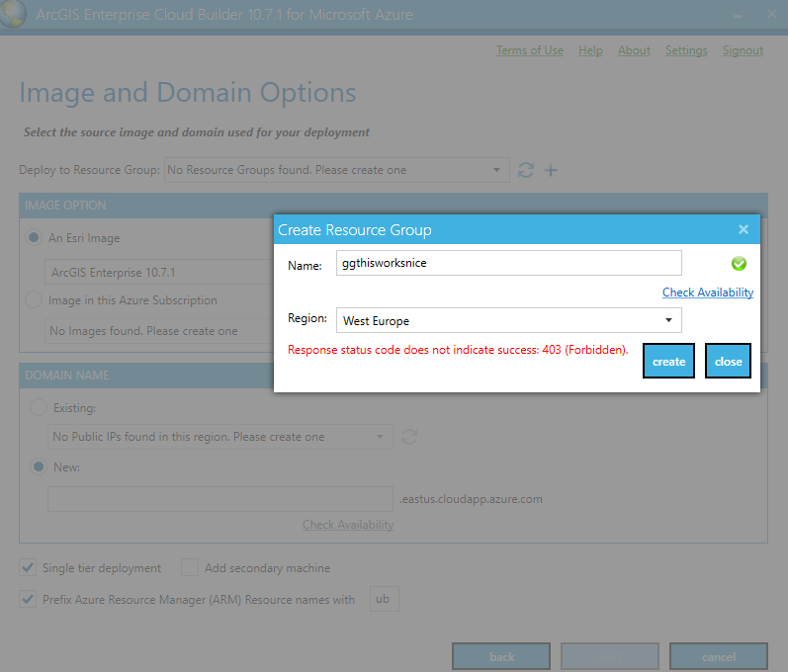The width and height of the screenshot is (788, 672).
Task: Open the No Images found dropdown
Action: 159,331
